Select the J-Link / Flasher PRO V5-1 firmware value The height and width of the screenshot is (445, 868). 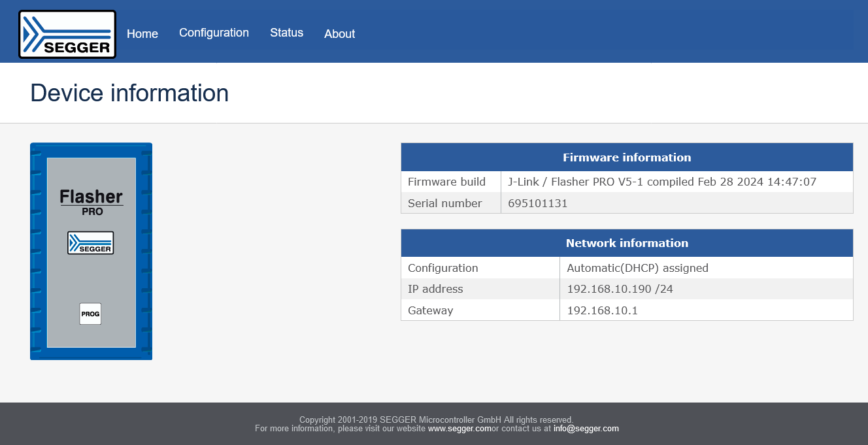pyautogui.click(x=677, y=182)
